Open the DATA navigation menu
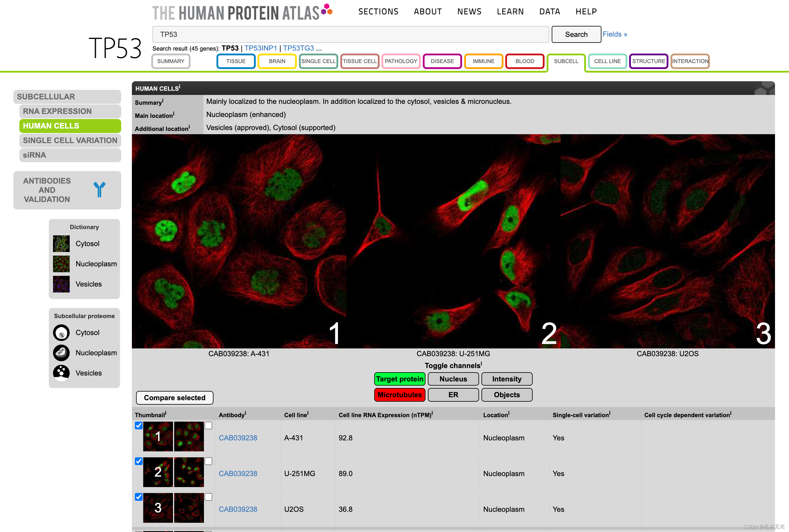 click(549, 12)
